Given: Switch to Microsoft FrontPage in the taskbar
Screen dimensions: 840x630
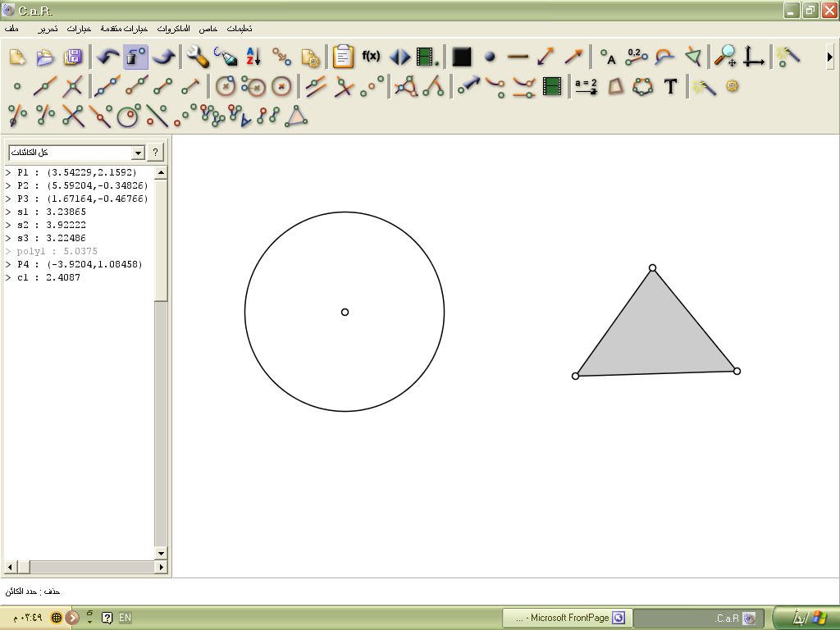Looking at the screenshot, I should point(568,618).
